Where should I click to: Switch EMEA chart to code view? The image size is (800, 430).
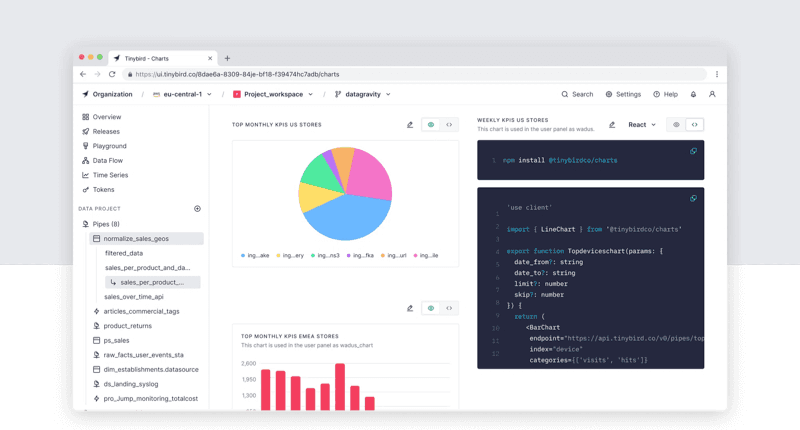pos(449,308)
